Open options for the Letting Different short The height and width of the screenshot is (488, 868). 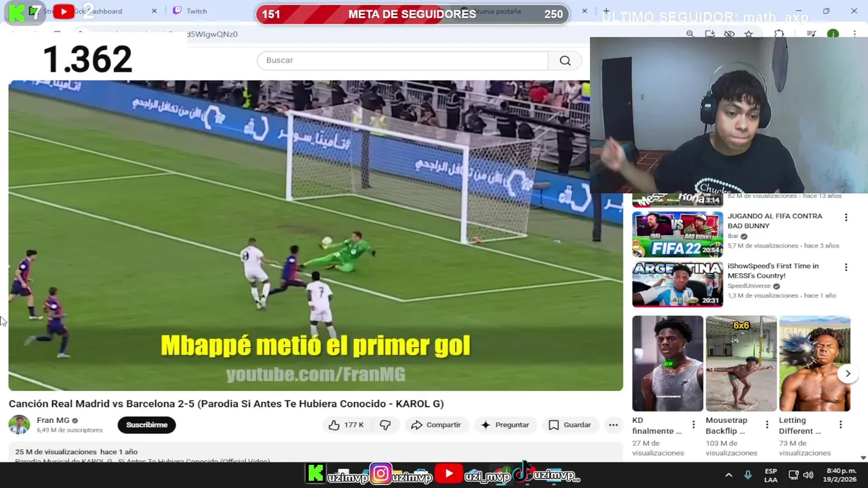click(840, 425)
